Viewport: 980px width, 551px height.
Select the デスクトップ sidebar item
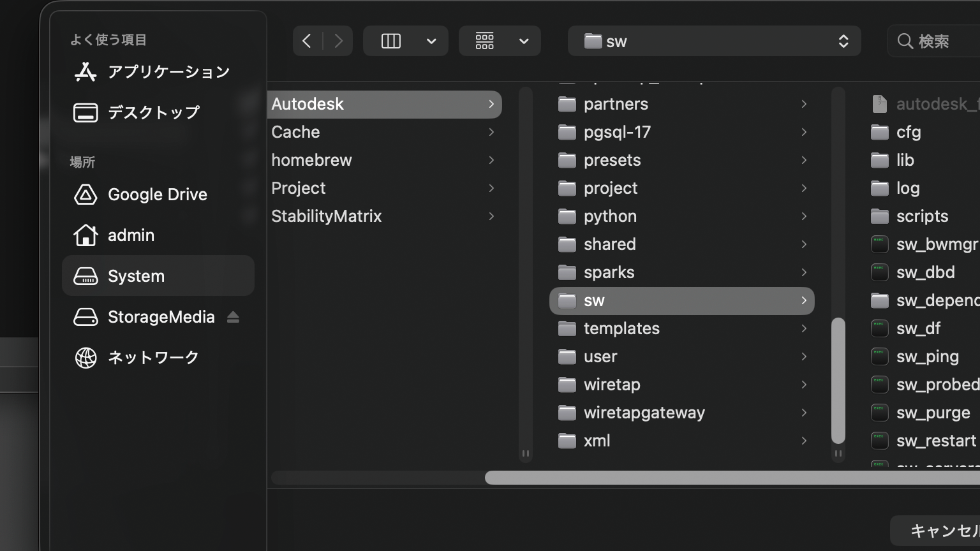coord(153,113)
